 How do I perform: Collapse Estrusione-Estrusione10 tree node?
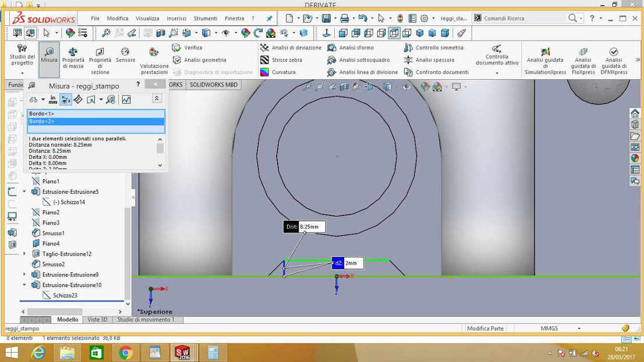(x=24, y=285)
